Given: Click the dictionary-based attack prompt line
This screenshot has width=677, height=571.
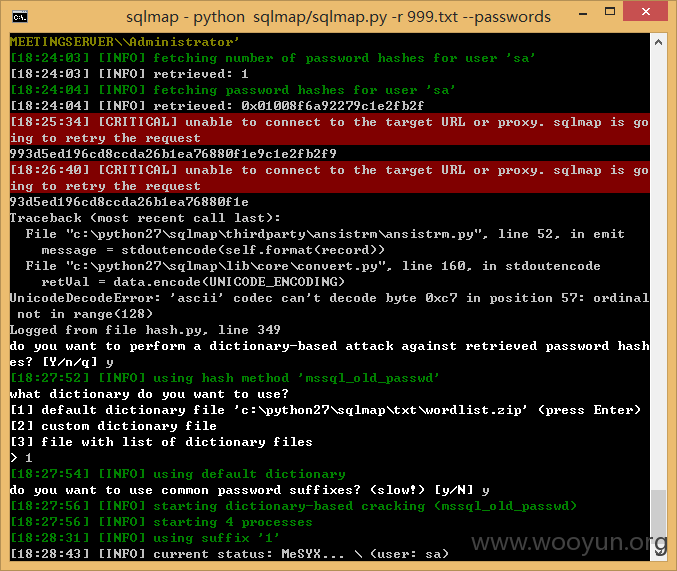Looking at the screenshot, I should tap(329, 354).
